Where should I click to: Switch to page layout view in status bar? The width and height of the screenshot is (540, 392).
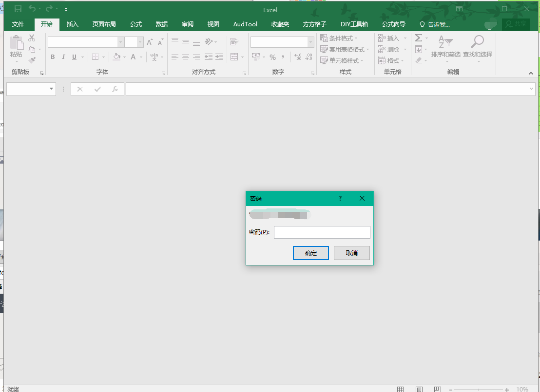pos(419,389)
